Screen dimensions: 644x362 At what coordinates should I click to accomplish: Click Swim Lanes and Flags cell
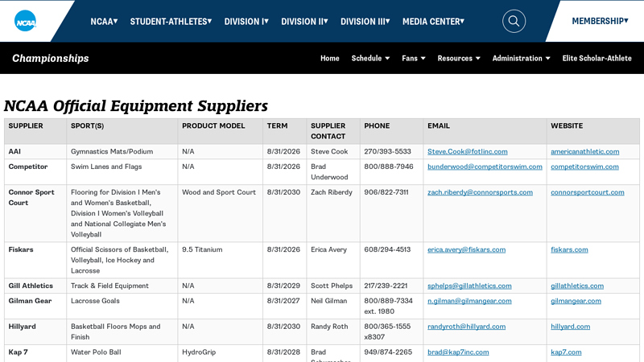point(122,171)
